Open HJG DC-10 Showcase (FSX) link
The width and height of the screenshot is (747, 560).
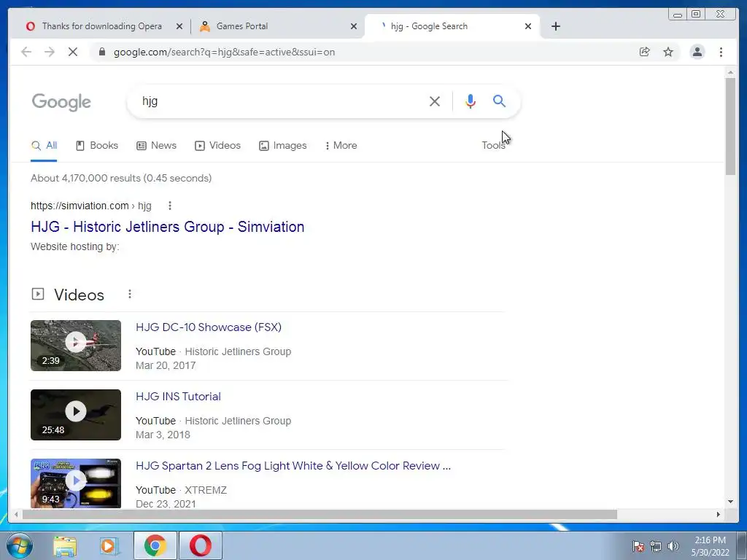click(x=209, y=327)
